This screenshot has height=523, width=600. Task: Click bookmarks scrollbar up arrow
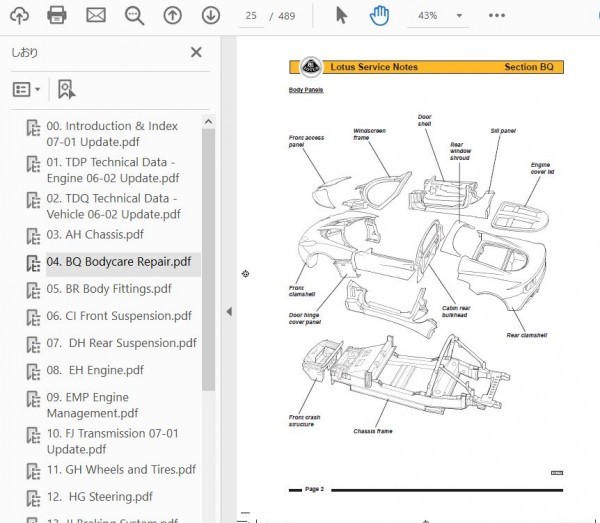pyautogui.click(x=209, y=122)
